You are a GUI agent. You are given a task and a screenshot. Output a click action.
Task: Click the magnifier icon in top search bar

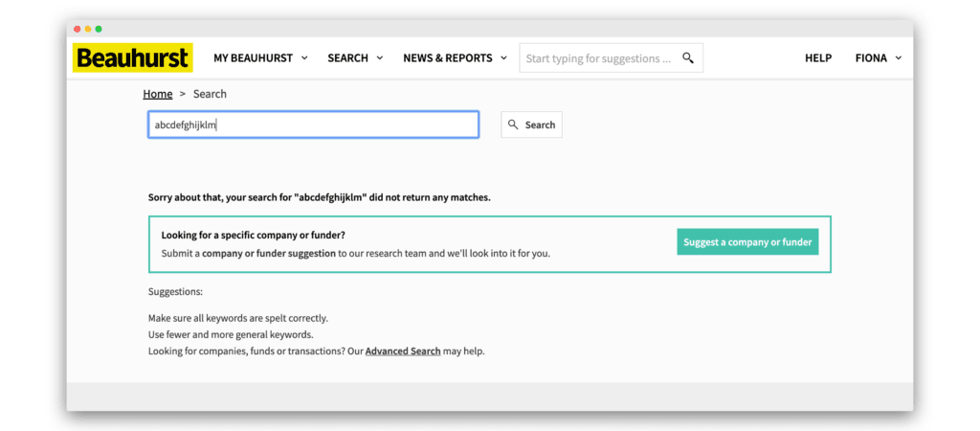pyautogui.click(x=687, y=58)
